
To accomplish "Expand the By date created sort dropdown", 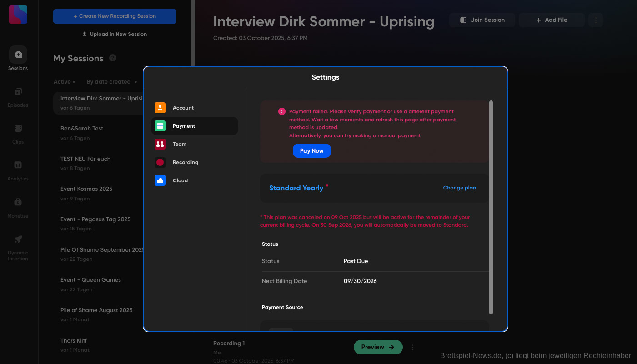I will [x=111, y=81].
